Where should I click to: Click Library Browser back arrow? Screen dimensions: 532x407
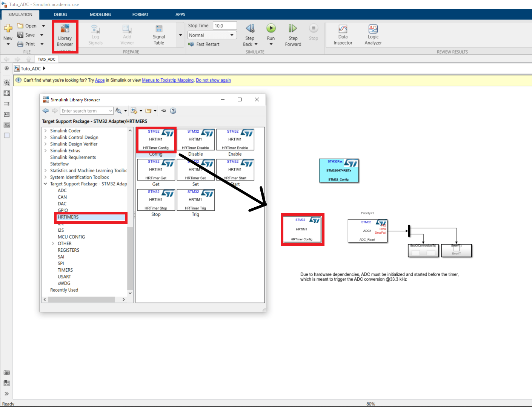click(x=46, y=110)
